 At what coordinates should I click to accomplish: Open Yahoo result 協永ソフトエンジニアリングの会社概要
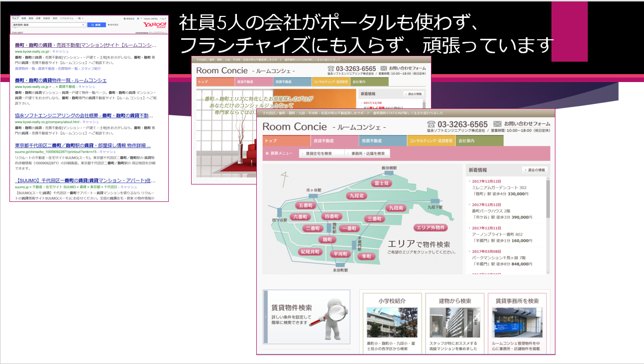tap(85, 115)
